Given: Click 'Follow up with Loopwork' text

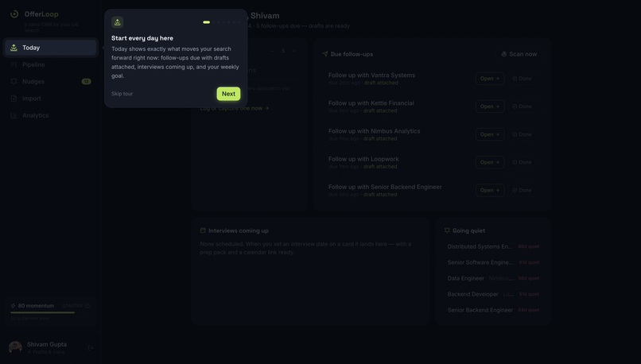Looking at the screenshot, I should (x=363, y=159).
